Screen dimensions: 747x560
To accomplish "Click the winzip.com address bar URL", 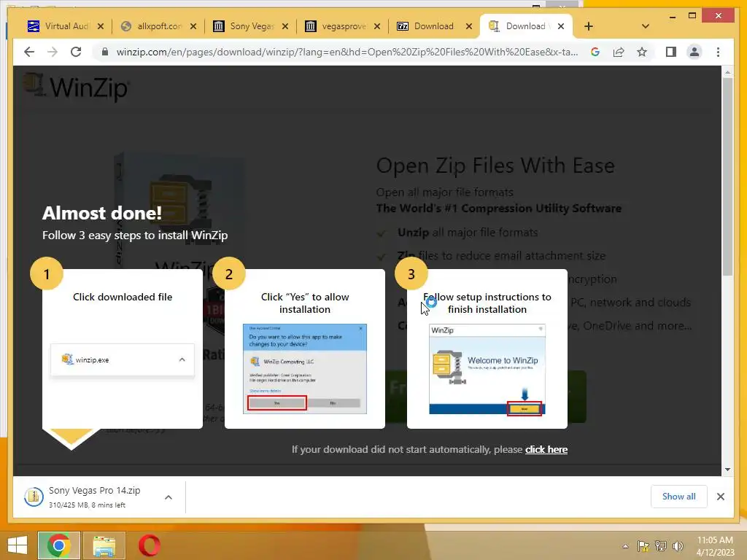I will click(347, 52).
